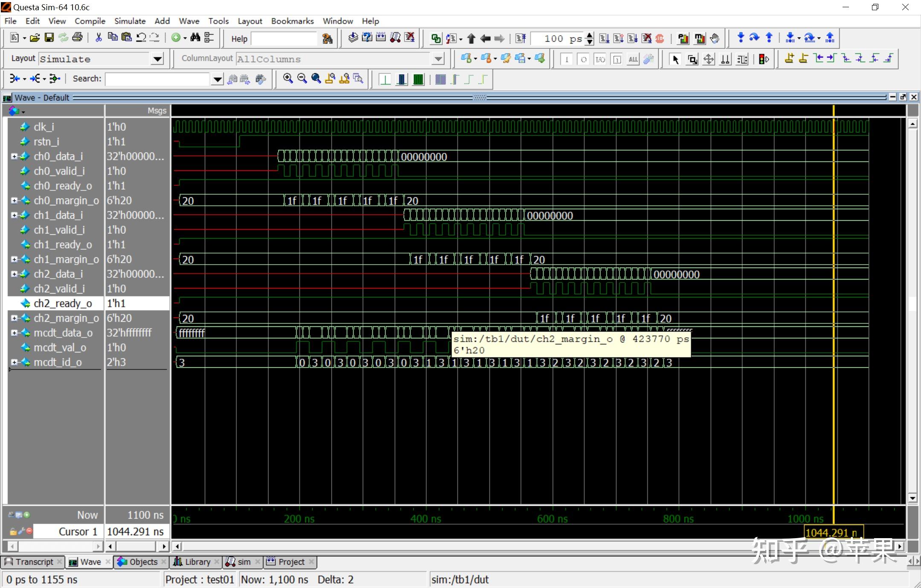Click the Zoom Full icon
Screen dimensions: 921x588
(x=316, y=78)
